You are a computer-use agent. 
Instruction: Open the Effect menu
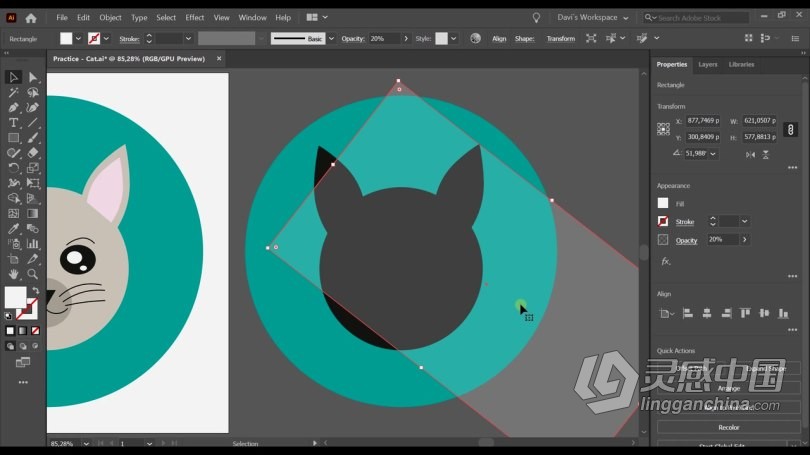[x=195, y=18]
